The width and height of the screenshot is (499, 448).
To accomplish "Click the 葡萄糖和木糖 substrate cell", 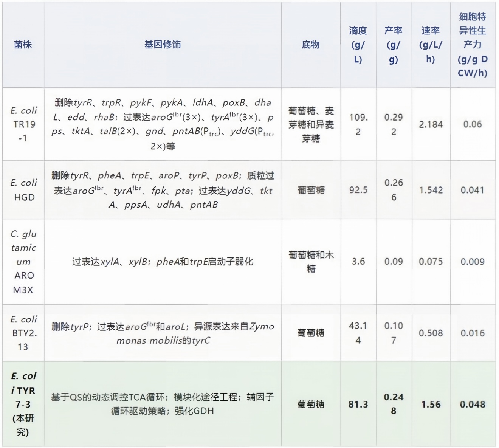I will [311, 262].
